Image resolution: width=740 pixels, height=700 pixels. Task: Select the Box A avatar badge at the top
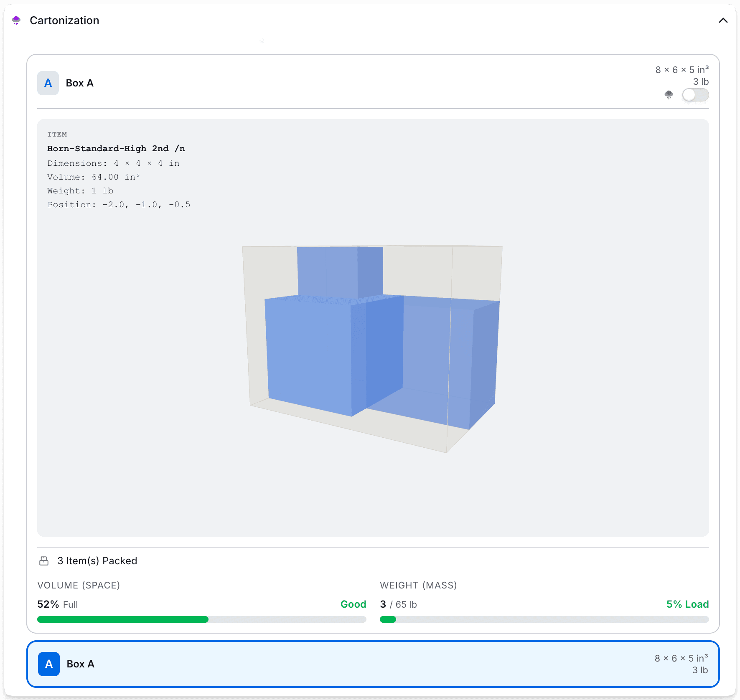pyautogui.click(x=48, y=83)
